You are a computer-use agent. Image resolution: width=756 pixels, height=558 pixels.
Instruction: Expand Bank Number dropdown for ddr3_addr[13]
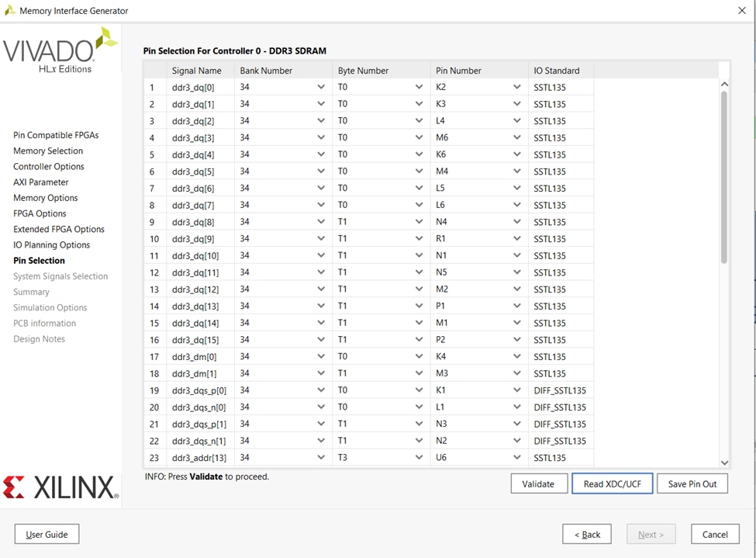(x=321, y=458)
